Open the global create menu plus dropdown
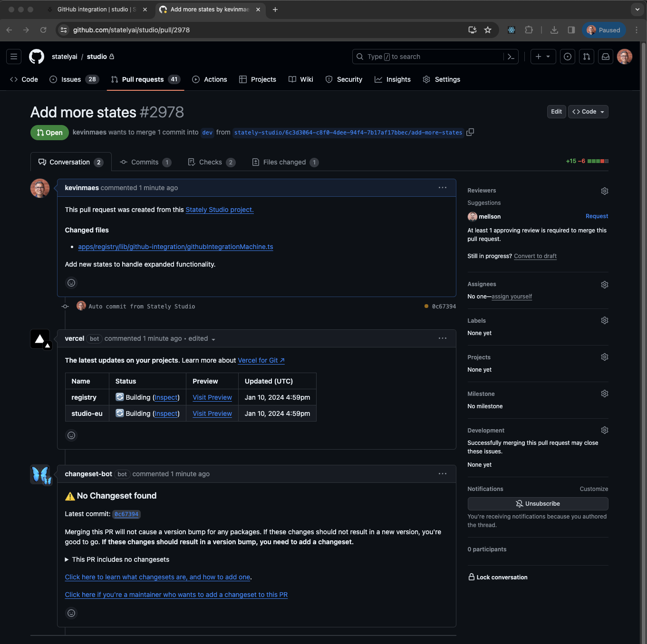This screenshot has height=644, width=647. coord(543,56)
